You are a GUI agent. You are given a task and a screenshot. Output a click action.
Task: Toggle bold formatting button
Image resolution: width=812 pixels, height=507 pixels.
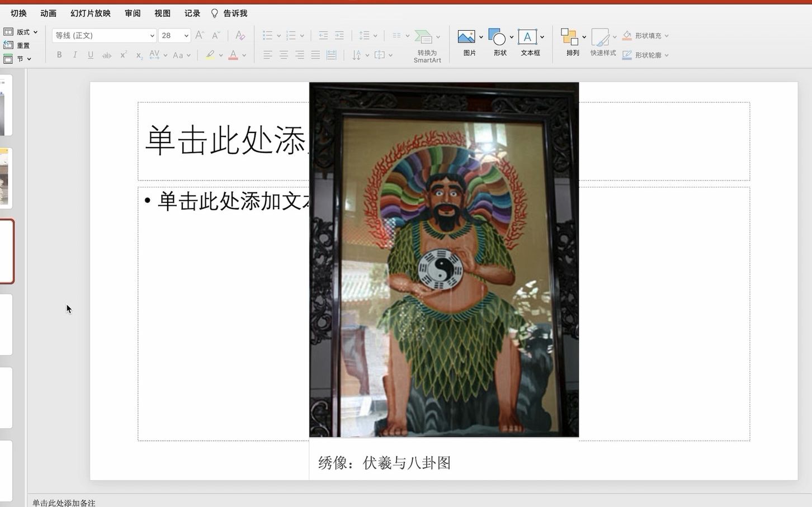(x=59, y=55)
